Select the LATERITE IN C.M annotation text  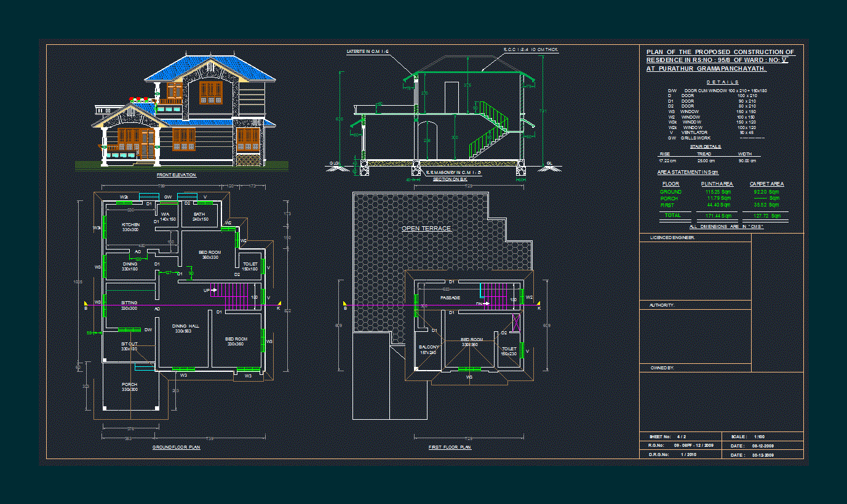(368, 51)
